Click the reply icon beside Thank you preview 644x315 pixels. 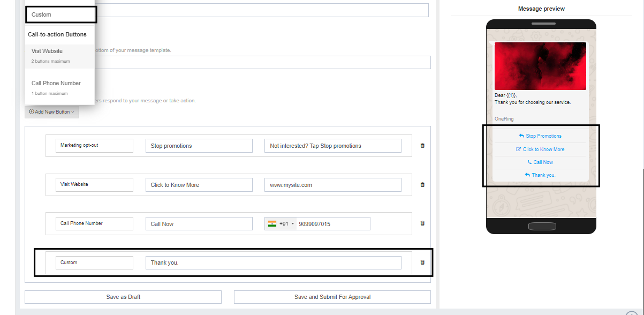(527, 175)
